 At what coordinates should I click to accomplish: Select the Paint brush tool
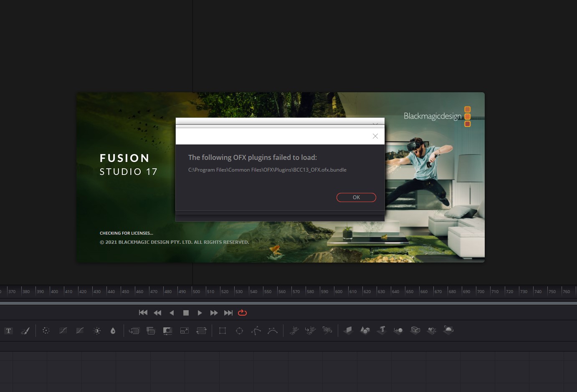[x=25, y=331]
